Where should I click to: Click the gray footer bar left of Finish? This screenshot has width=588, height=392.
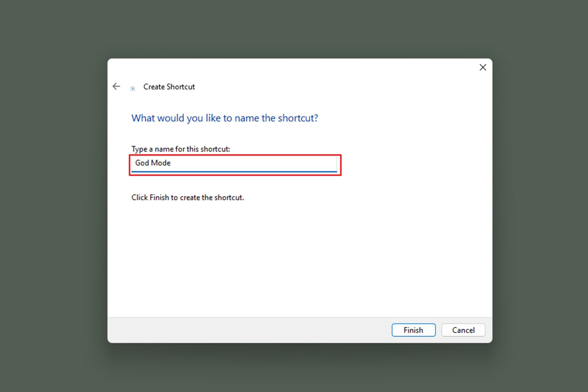point(245,330)
